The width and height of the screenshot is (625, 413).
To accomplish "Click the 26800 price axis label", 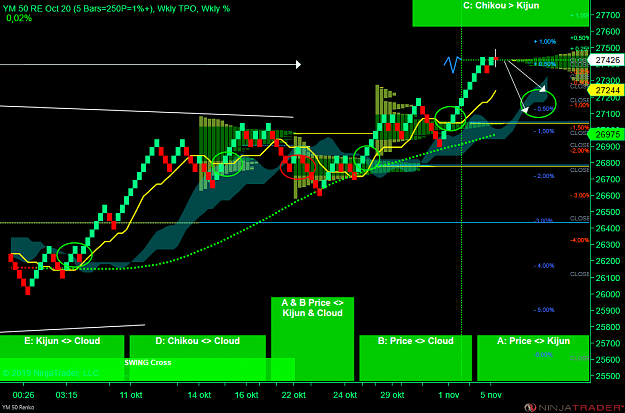I will [x=607, y=163].
